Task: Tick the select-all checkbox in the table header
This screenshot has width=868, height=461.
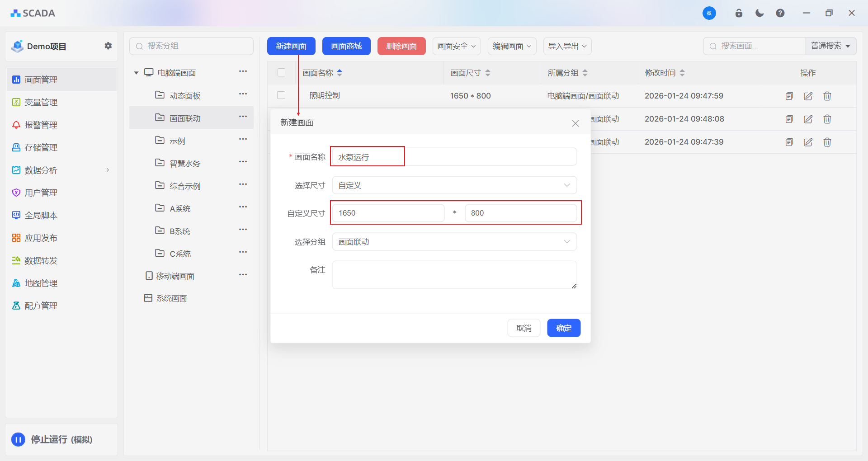Action: pos(281,72)
